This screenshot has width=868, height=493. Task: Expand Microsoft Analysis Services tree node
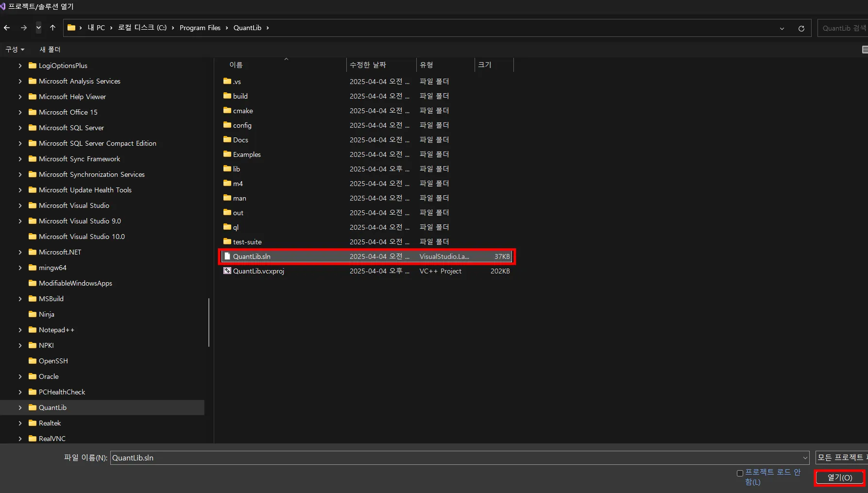[20, 81]
